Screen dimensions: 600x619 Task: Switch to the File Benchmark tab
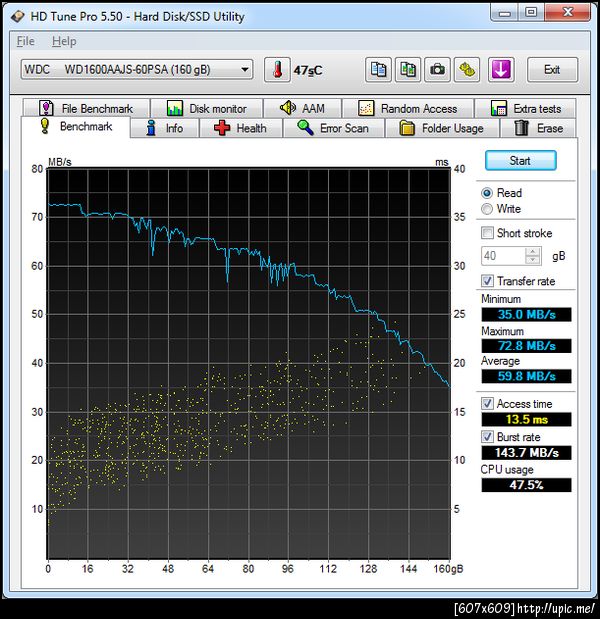[x=86, y=108]
